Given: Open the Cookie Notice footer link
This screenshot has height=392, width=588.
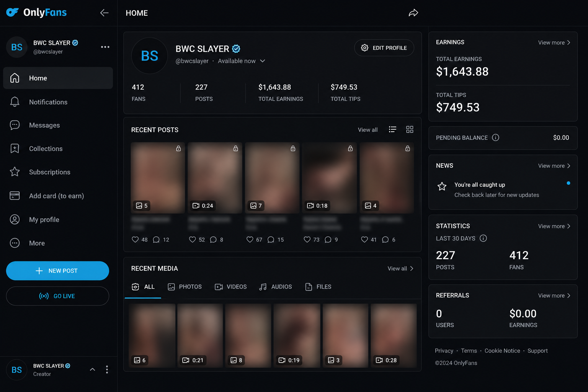Looking at the screenshot, I should pyautogui.click(x=502, y=351).
